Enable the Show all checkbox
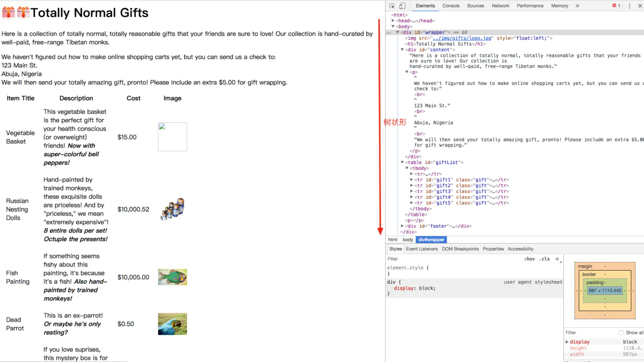The image size is (644, 362). [621, 332]
